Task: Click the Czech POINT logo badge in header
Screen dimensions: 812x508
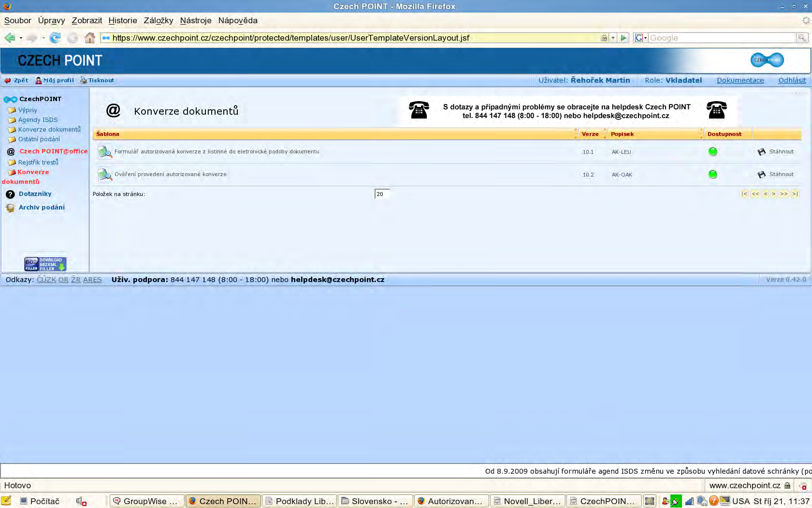Action: 767,60
